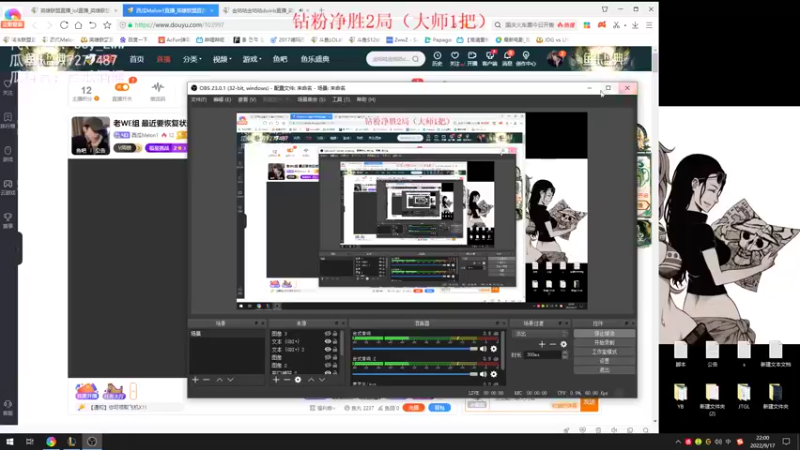The height and width of the screenshot is (450, 800).
Task: Show hidden icons chevron in Windows system tray
Action: pos(678,442)
